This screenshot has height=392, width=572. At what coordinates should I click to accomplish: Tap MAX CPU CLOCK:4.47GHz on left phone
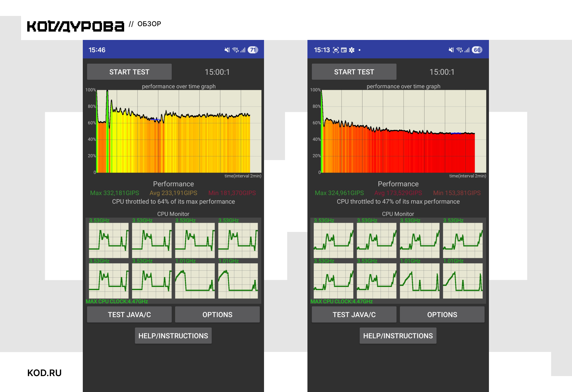117,301
